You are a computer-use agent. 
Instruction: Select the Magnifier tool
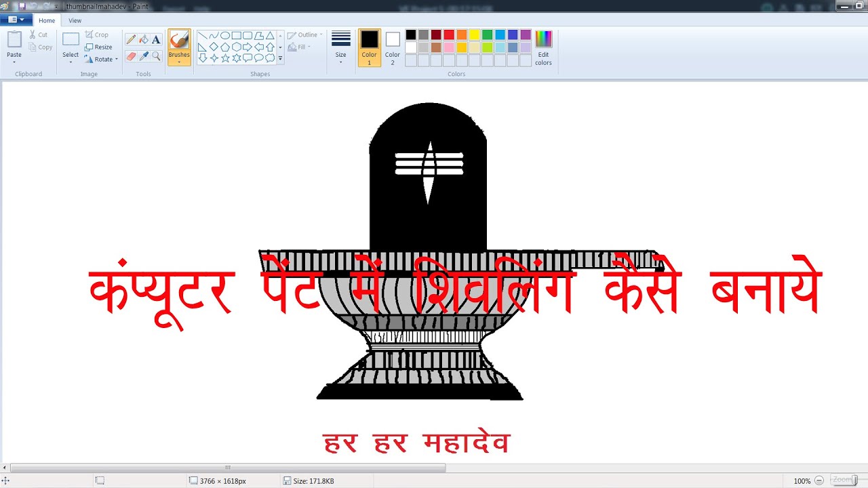156,56
